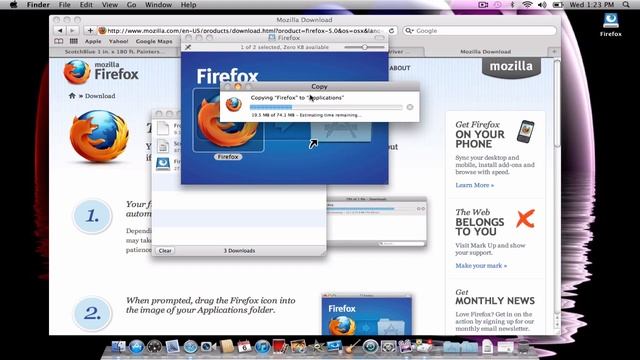Click the Firefox app icon in disk image
The height and width of the screenshot is (360, 640).
(x=227, y=120)
